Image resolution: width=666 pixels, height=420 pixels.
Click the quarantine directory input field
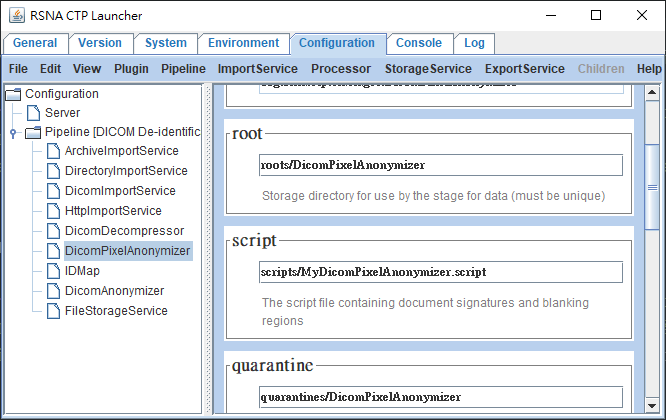point(441,397)
